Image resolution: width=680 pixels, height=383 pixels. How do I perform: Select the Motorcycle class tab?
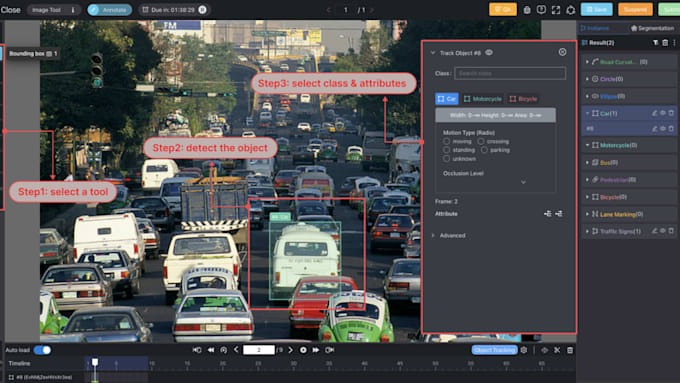[x=482, y=99]
